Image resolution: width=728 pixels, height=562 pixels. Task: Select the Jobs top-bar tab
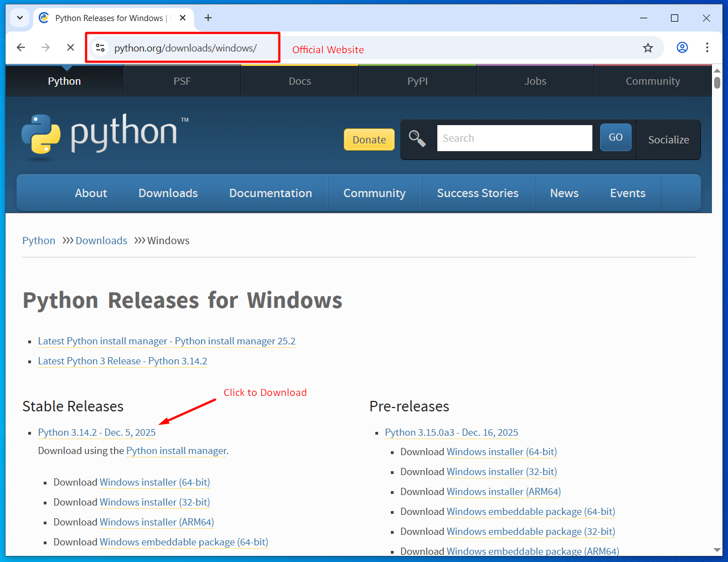(535, 81)
